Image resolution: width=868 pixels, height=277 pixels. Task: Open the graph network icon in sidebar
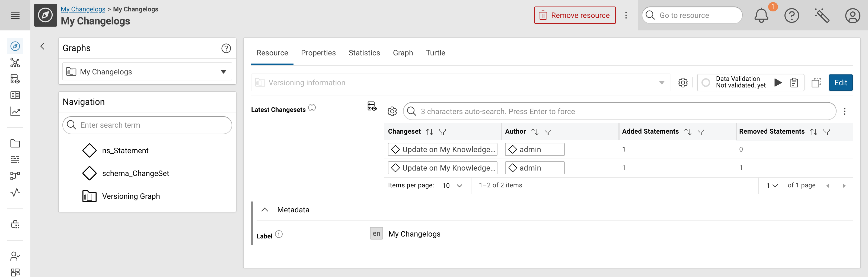click(15, 62)
